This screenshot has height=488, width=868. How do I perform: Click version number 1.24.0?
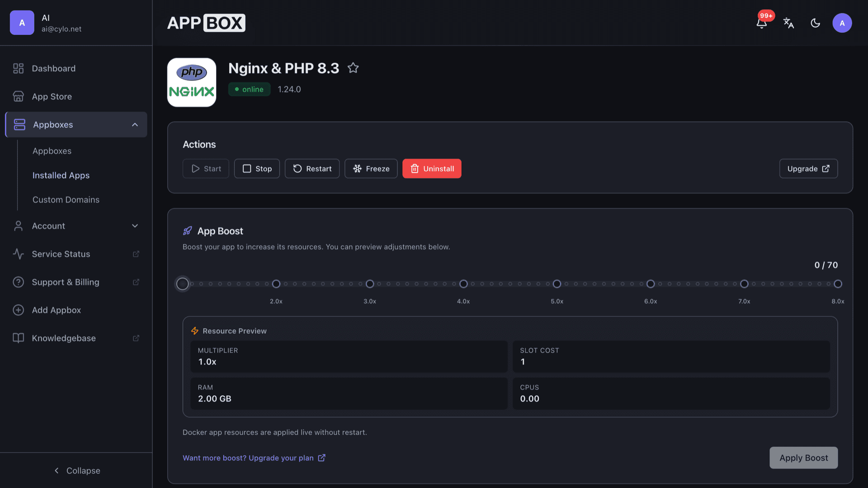point(289,89)
